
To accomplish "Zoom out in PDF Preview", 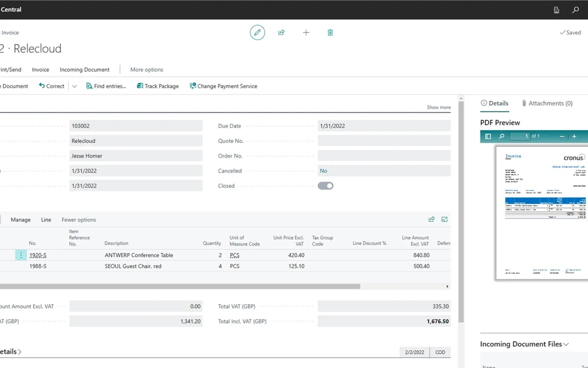I will click(x=562, y=136).
